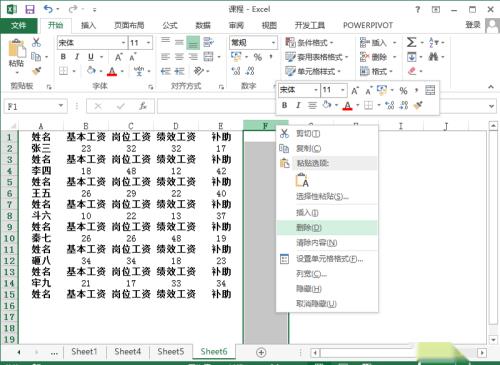Click the Find binoculars icon
This screenshot has height=365, width=500.
pyautogui.click(x=433, y=57)
